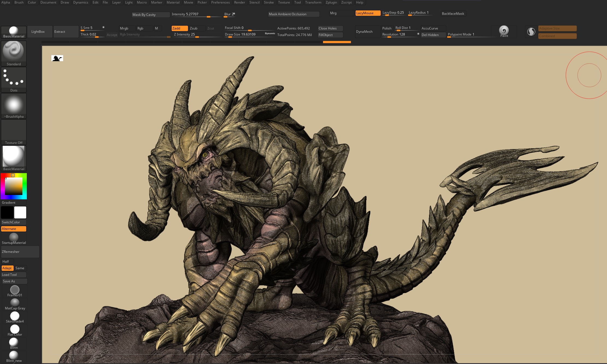
Task: Toggle Zadd mode
Action: tap(180, 28)
